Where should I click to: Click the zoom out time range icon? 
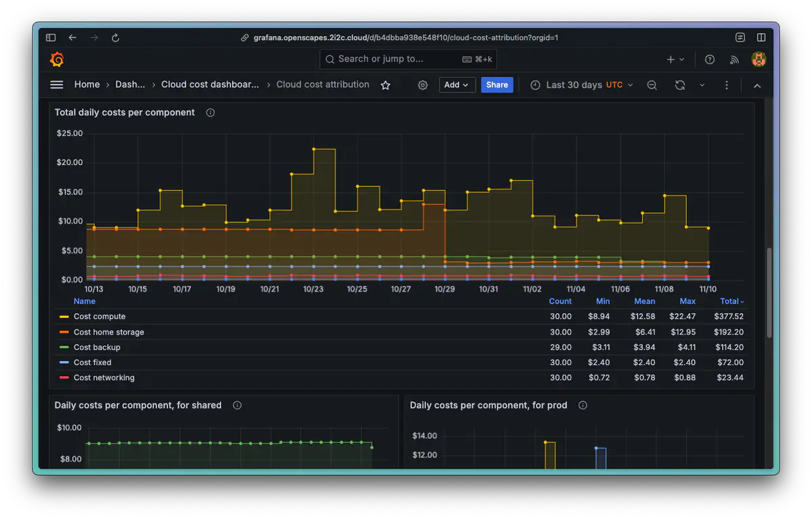[x=652, y=85]
